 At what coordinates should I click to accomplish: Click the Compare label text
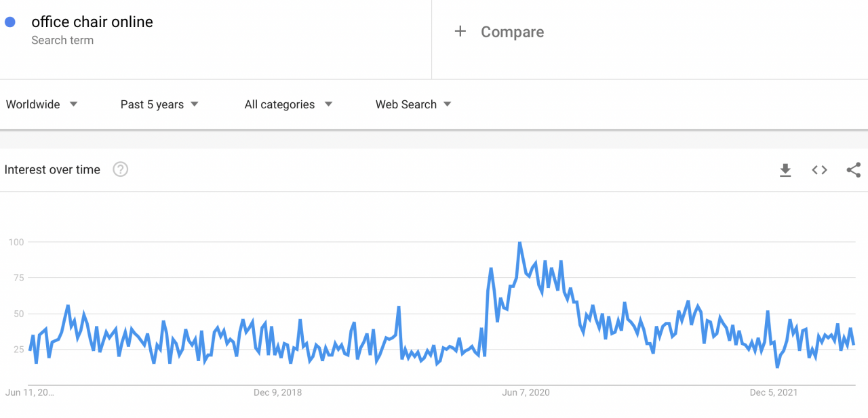512,31
